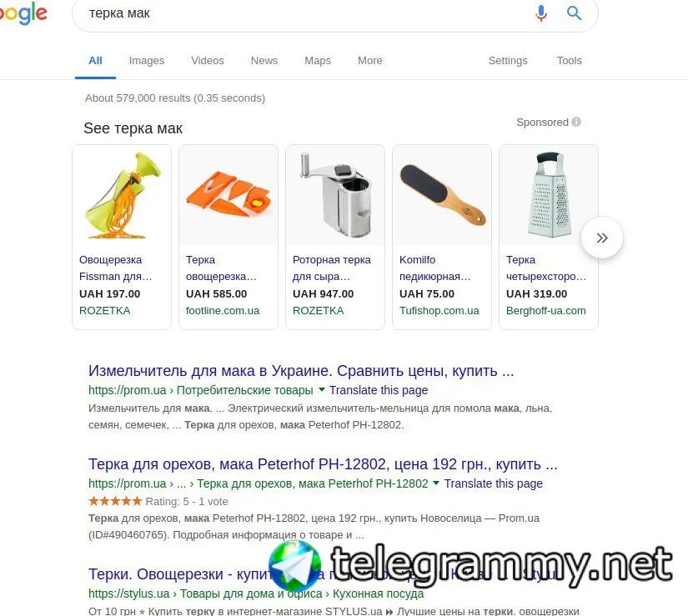
Task: Show next sponsored products with double-arrow button
Action: (602, 238)
